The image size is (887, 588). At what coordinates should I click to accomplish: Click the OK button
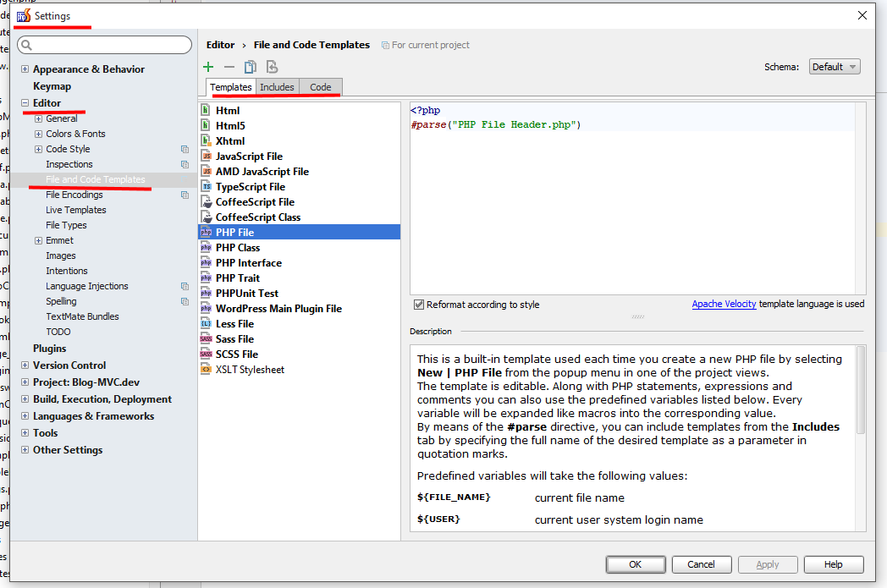[635, 564]
